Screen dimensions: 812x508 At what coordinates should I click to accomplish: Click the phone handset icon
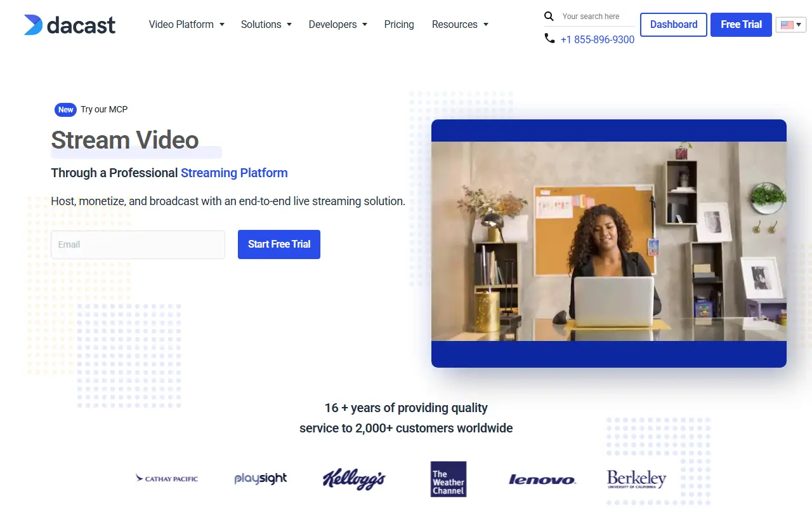[x=549, y=39]
